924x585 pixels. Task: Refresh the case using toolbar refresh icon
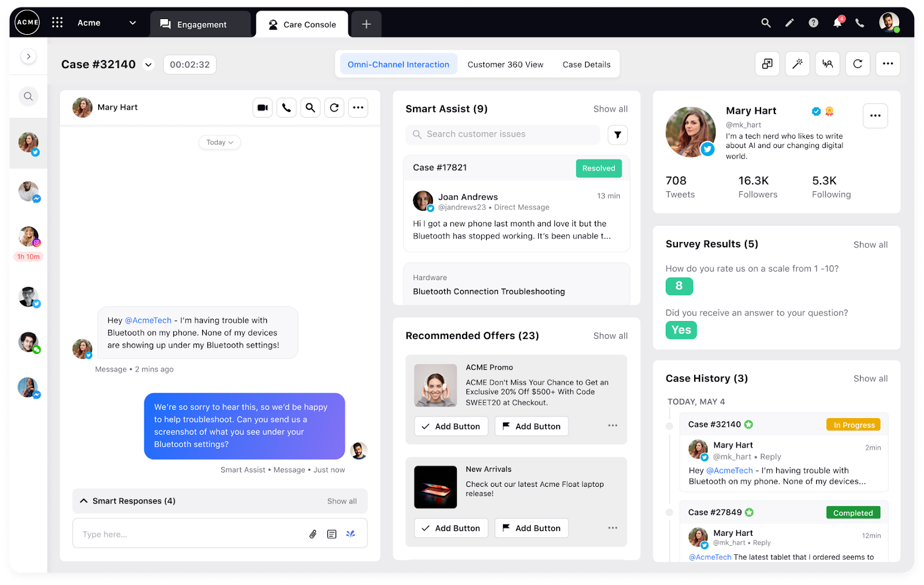tap(858, 64)
